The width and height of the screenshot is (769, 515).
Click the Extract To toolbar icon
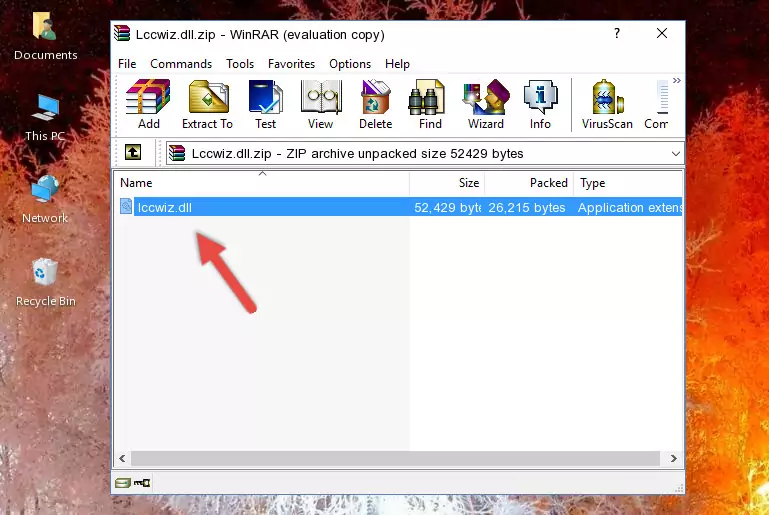click(207, 104)
